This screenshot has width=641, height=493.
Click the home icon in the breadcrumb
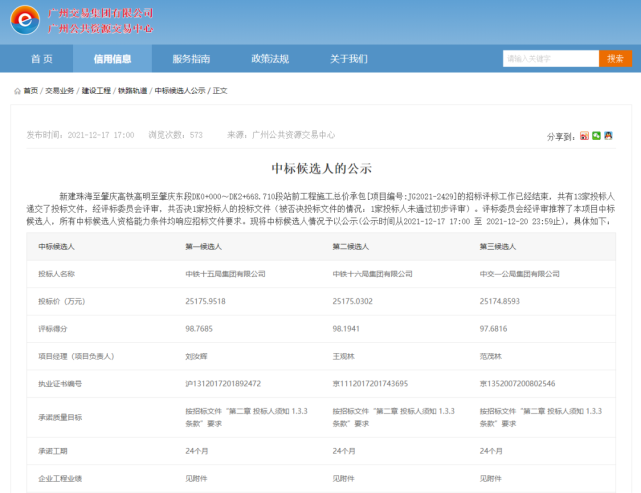point(17,91)
